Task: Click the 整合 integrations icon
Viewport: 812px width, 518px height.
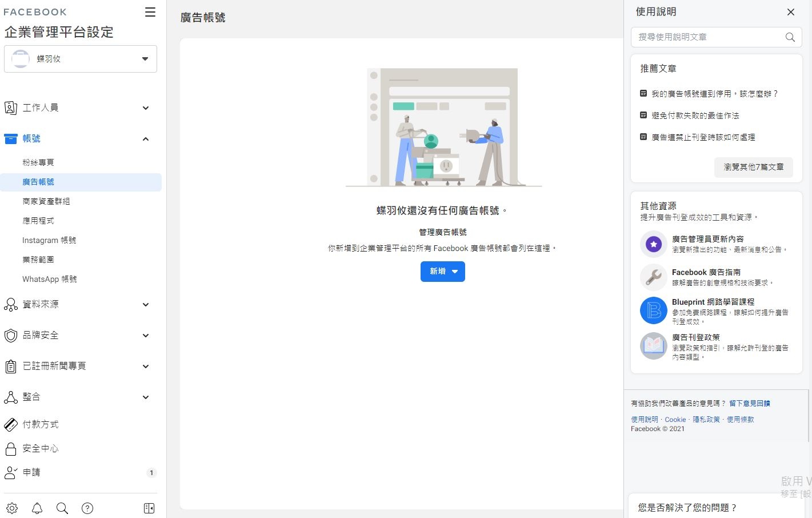Action: pyautogui.click(x=10, y=397)
